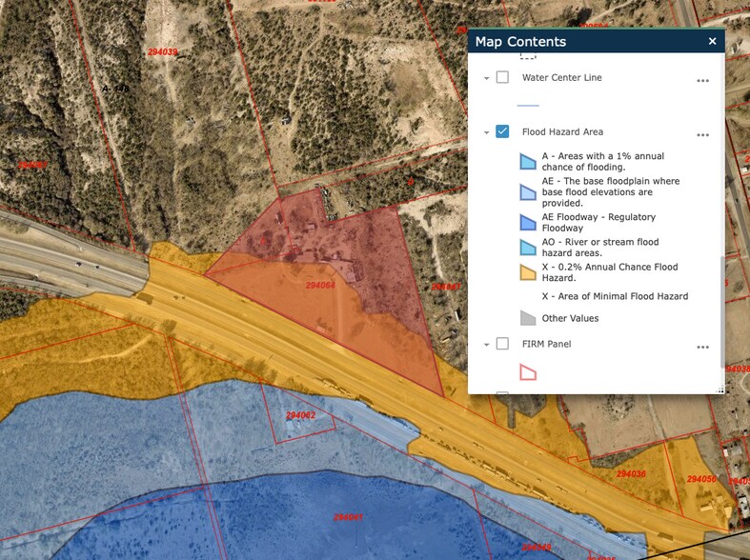Uncheck the Flood Hazard Area layer

tap(502, 132)
